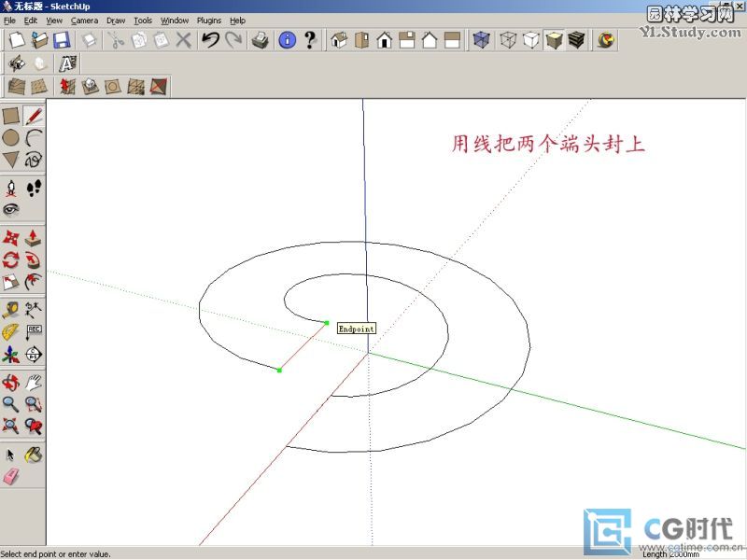Open Model Info blue icon
The height and width of the screenshot is (560, 747).
click(288, 40)
